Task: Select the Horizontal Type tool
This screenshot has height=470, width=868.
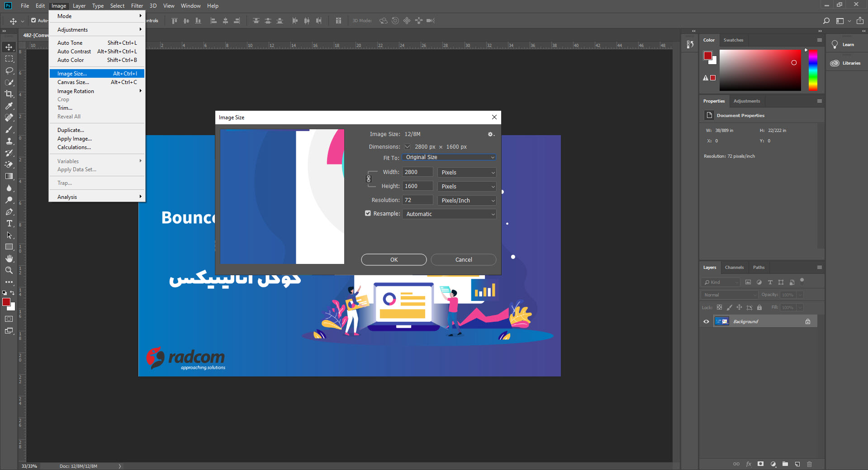Action: 9,223
